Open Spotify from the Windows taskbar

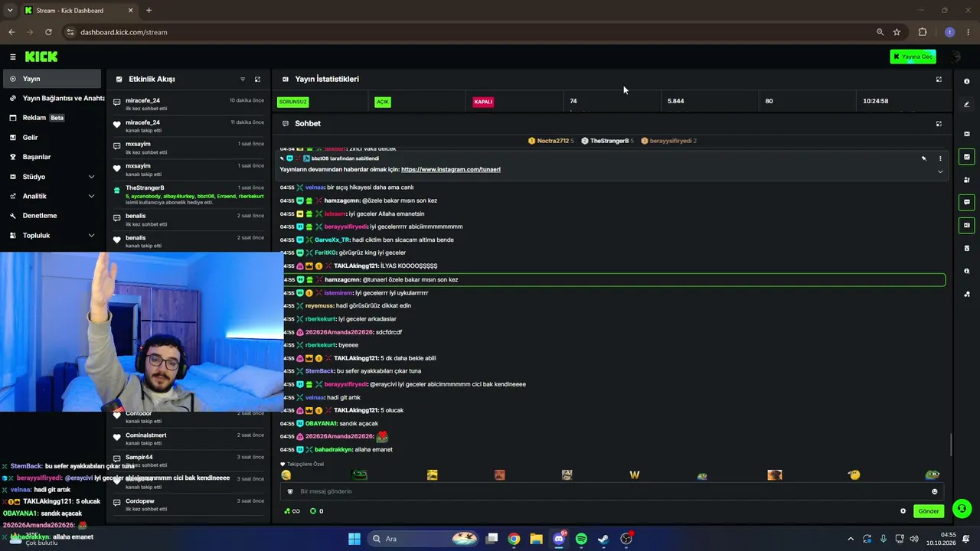click(581, 539)
